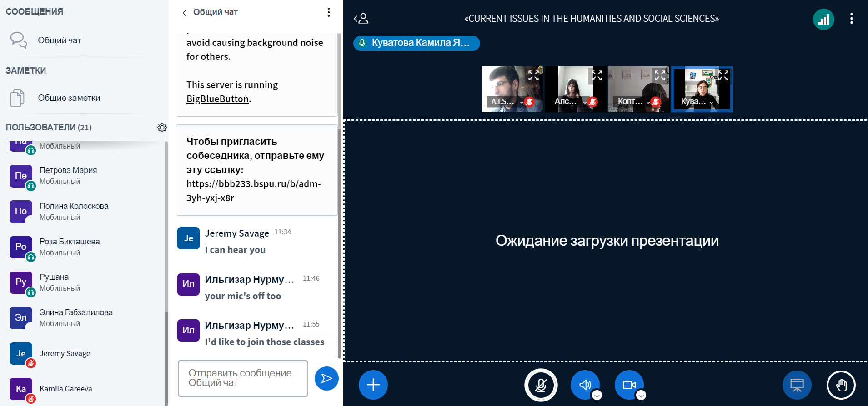Unmute microphone in bottom toolbar
This screenshot has width=868, height=406.
[x=541, y=385]
